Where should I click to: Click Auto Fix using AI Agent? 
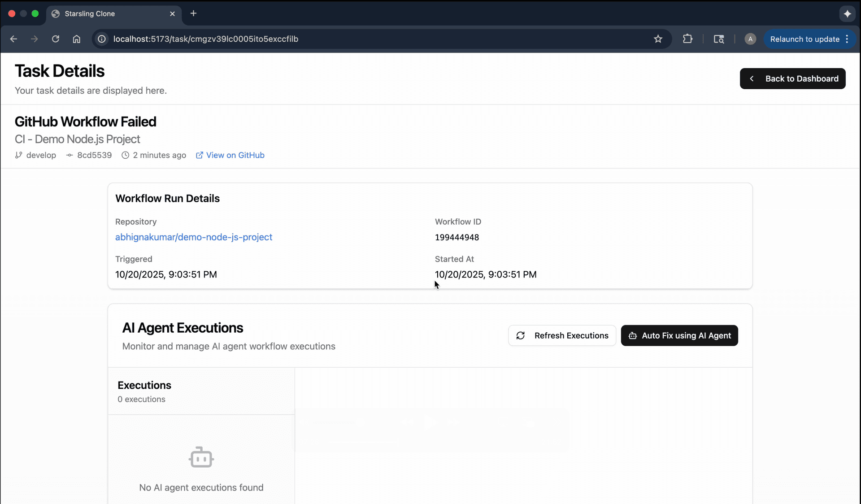coord(679,335)
